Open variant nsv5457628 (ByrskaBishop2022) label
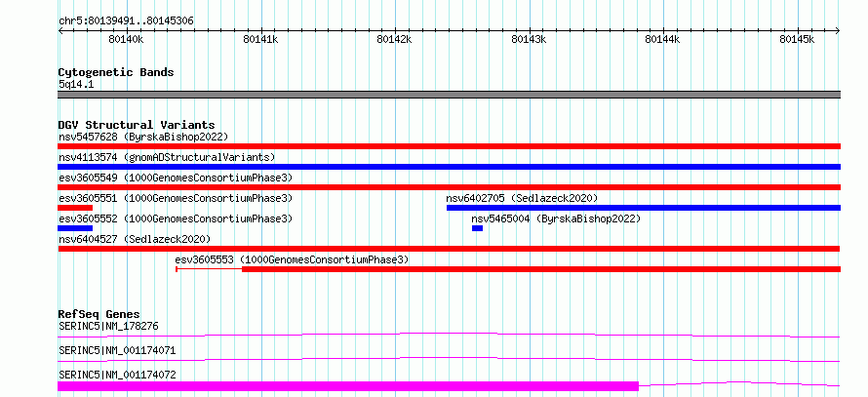This screenshot has width=868, height=397. (143, 137)
